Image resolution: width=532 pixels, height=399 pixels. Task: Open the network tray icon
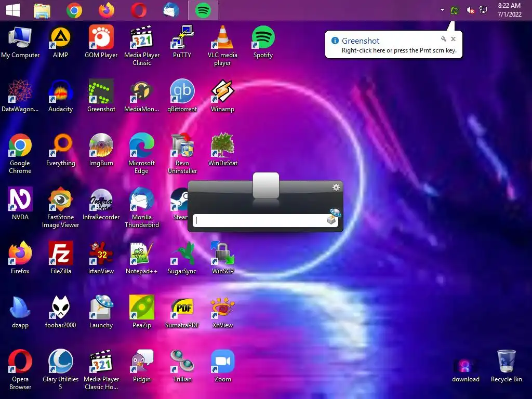click(483, 10)
